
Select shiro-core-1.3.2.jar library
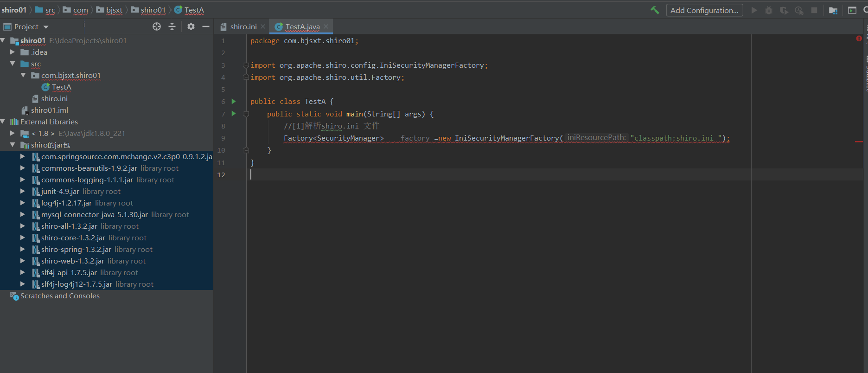(73, 238)
